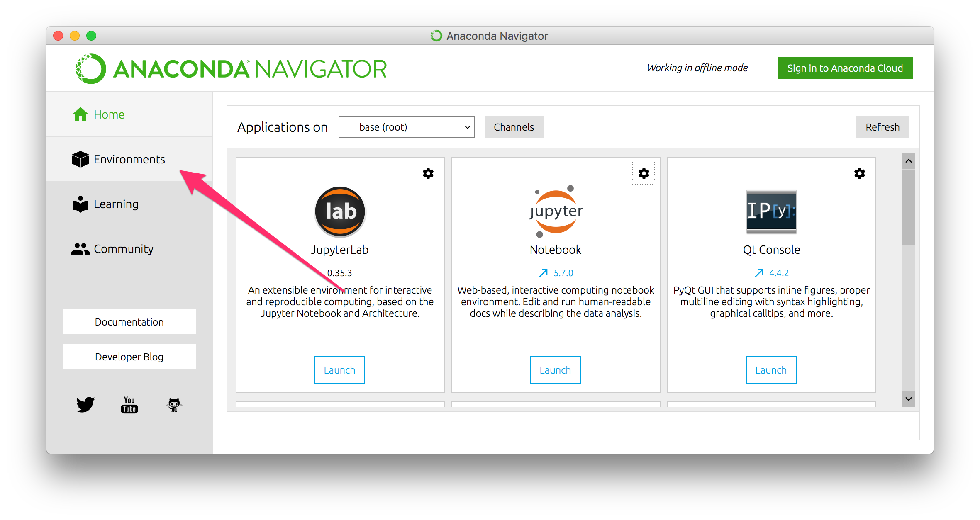Click the JupyterLab app logo

point(340,211)
